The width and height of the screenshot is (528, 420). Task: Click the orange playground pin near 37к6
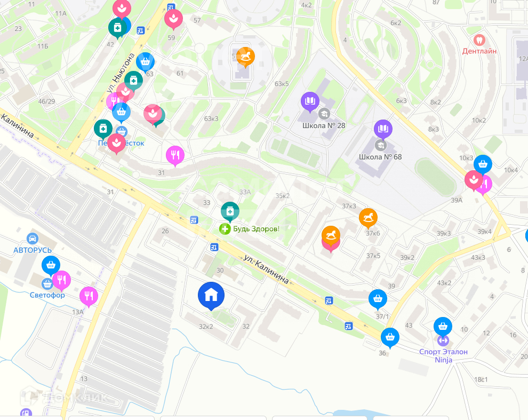pos(368,218)
